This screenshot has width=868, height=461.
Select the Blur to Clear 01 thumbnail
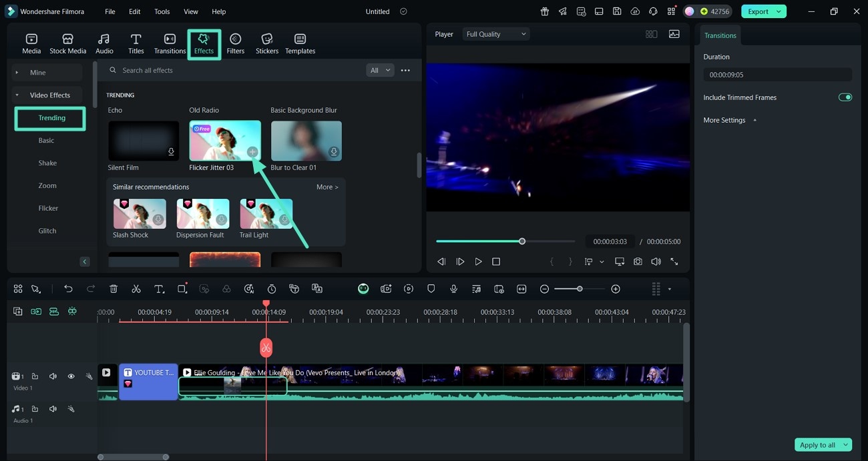[306, 141]
